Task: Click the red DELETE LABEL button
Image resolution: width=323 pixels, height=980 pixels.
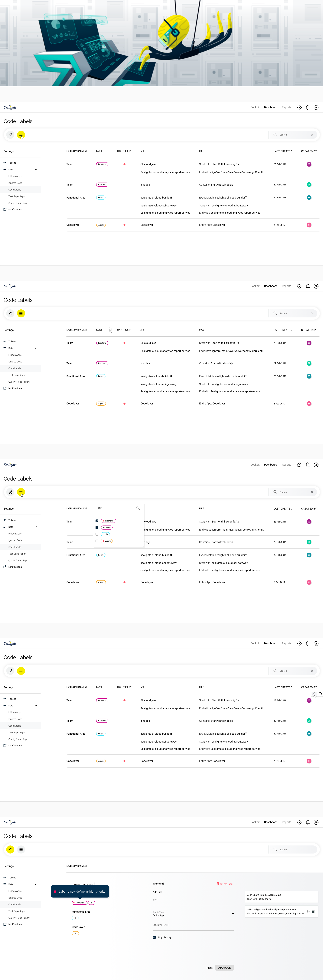Action: point(225,884)
